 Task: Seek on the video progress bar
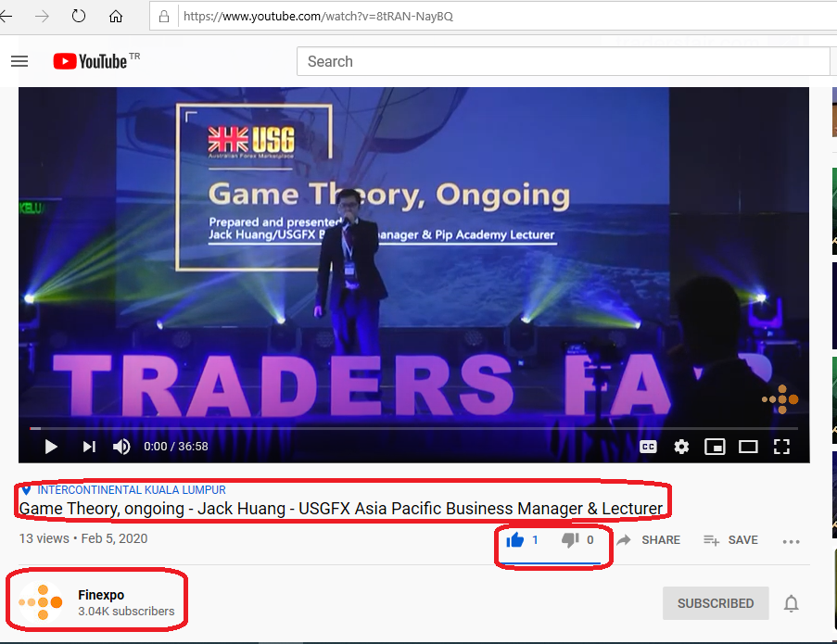[413, 428]
